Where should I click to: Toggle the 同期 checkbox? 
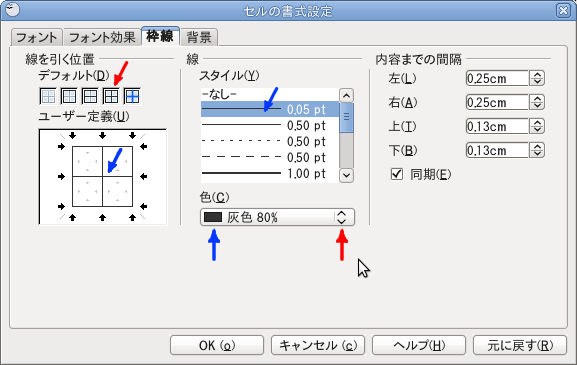click(x=397, y=174)
